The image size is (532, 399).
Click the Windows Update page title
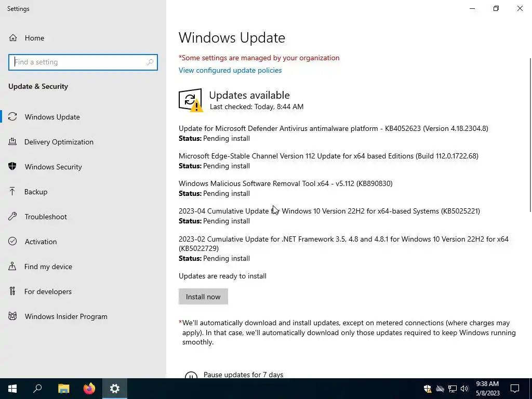coord(232,37)
